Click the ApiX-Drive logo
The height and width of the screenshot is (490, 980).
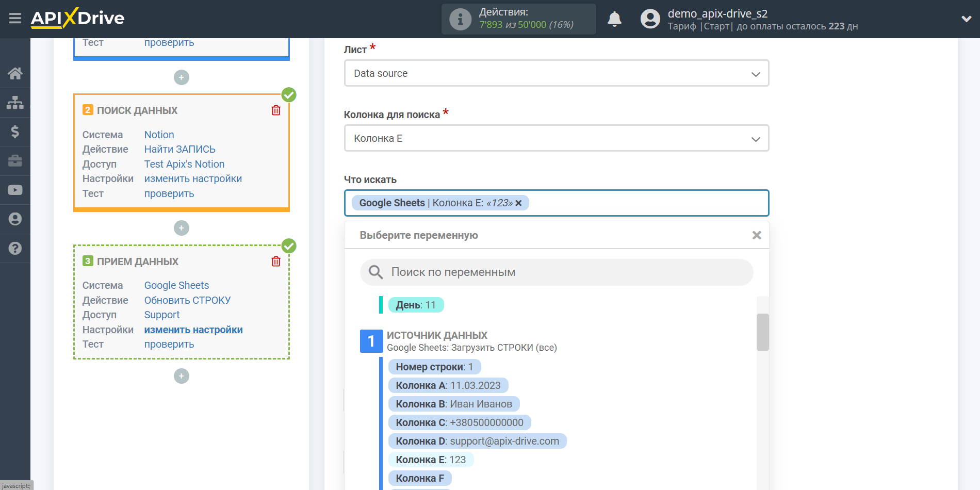coord(77,18)
